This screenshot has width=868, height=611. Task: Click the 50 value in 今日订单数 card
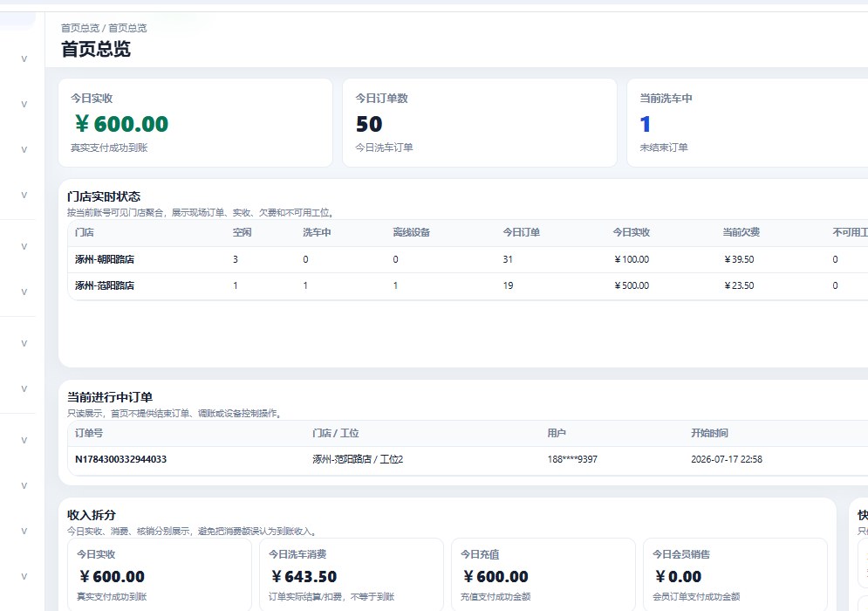tap(369, 124)
